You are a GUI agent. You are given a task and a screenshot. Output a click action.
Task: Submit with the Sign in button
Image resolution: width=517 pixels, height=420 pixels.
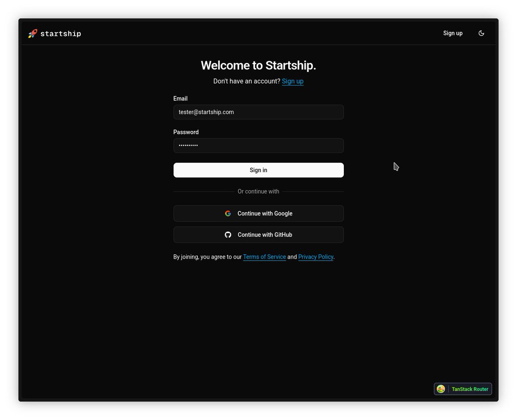pos(258,170)
